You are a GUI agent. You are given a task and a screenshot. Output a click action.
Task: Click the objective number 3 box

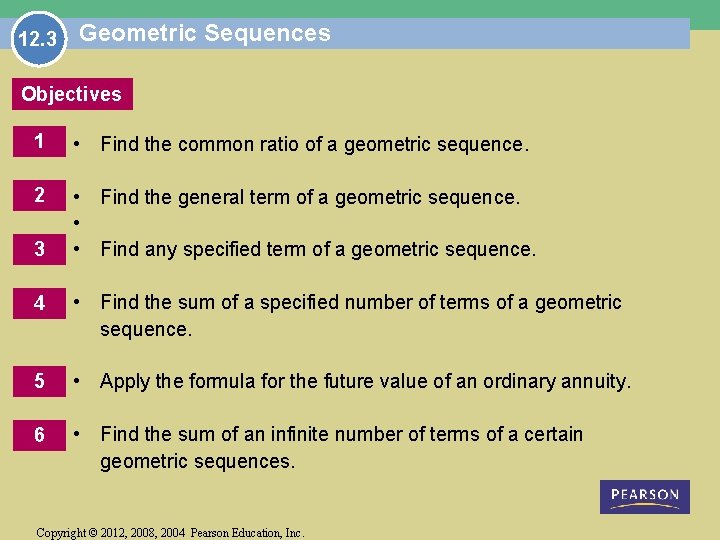[x=39, y=249]
